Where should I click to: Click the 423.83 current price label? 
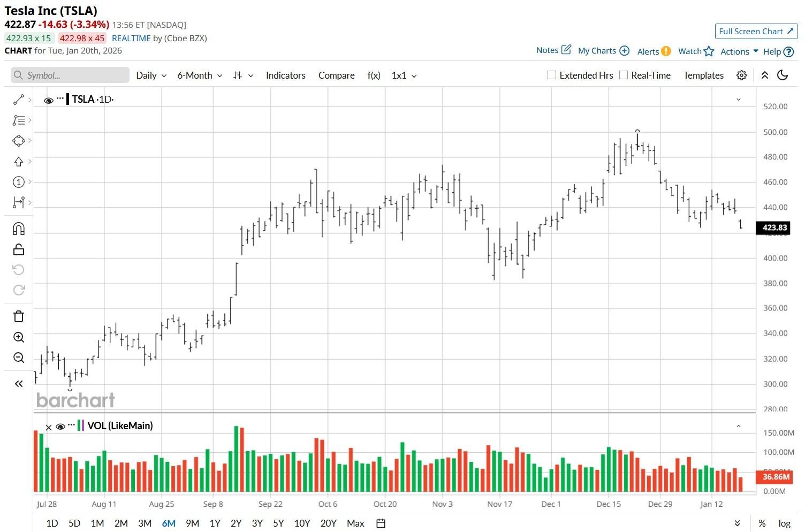pyautogui.click(x=772, y=227)
